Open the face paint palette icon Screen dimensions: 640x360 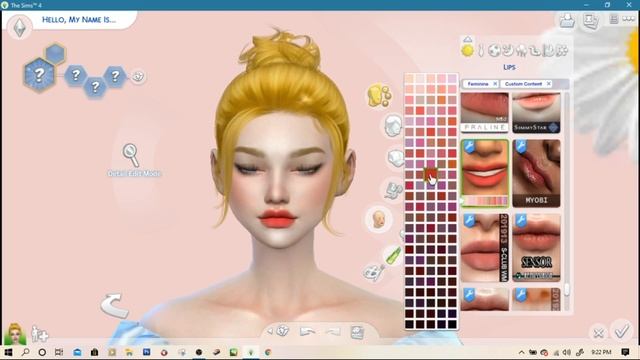pyautogui.click(x=373, y=272)
